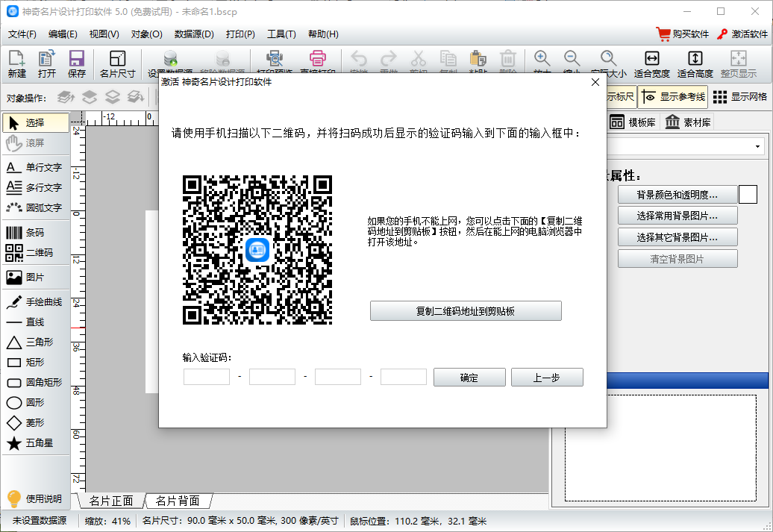This screenshot has height=532, width=773.
Task: Select the barcode tool (条码)
Action: pyautogui.click(x=36, y=233)
